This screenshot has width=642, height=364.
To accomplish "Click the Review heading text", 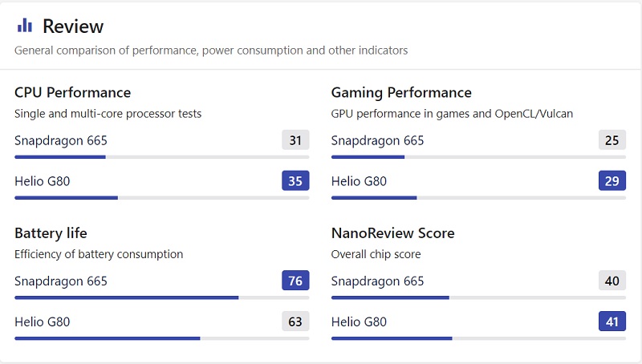I will click(x=73, y=26).
